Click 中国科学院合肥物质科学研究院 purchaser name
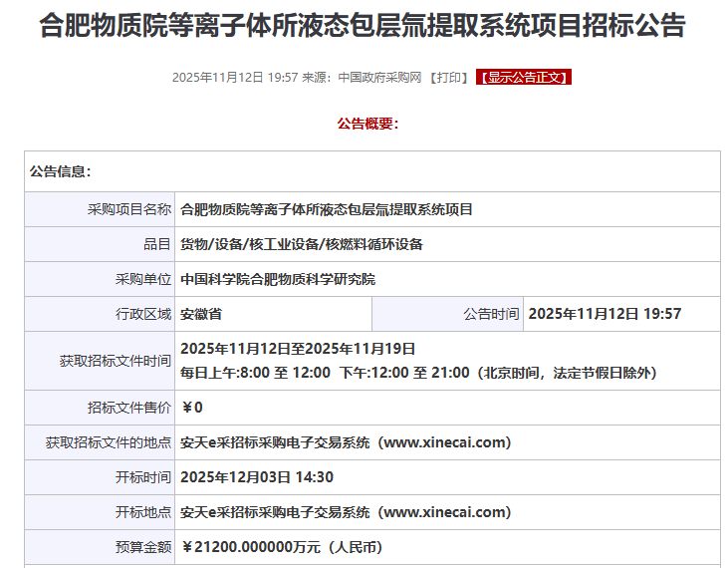The image size is (728, 568). [x=278, y=279]
